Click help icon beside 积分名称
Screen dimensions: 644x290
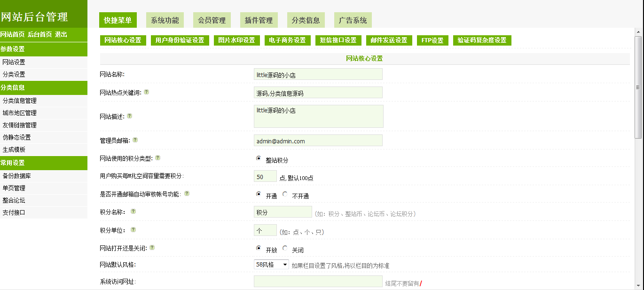(x=133, y=212)
